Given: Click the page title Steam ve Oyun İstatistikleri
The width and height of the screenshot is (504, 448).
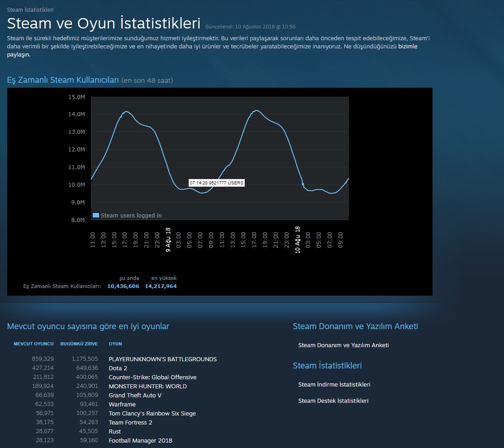Looking at the screenshot, I should tap(104, 23).
